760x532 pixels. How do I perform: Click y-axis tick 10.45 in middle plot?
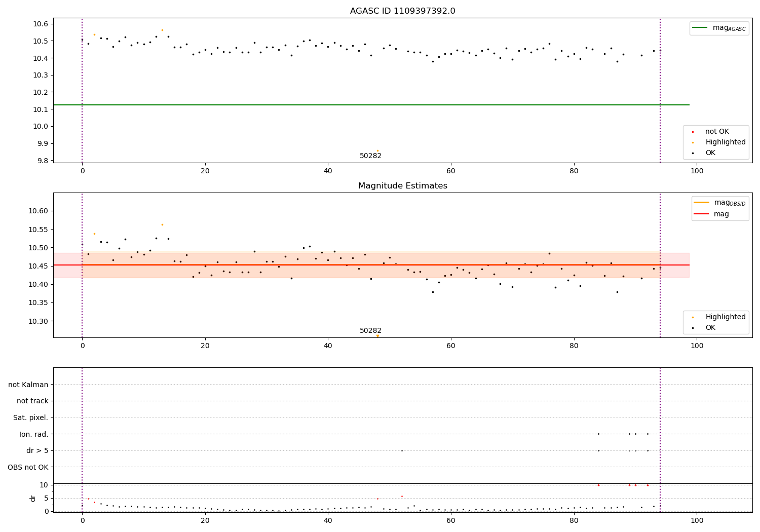point(39,266)
